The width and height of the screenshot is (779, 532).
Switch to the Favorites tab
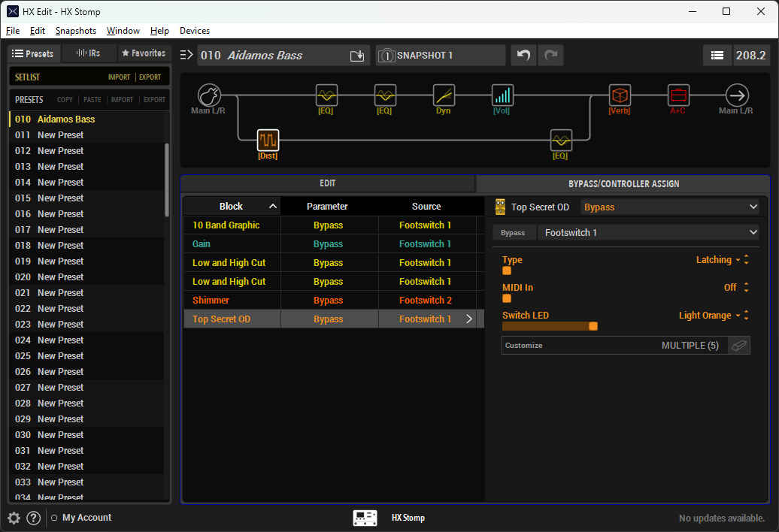(144, 53)
